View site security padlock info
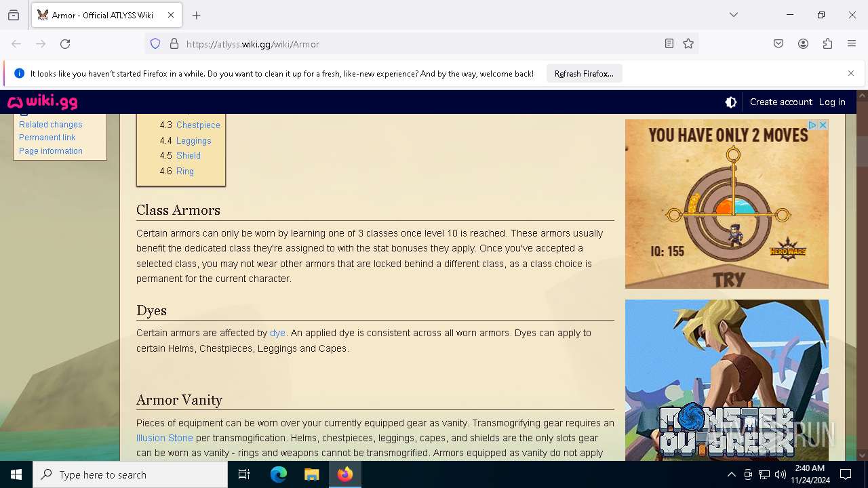The image size is (868, 488). click(174, 44)
